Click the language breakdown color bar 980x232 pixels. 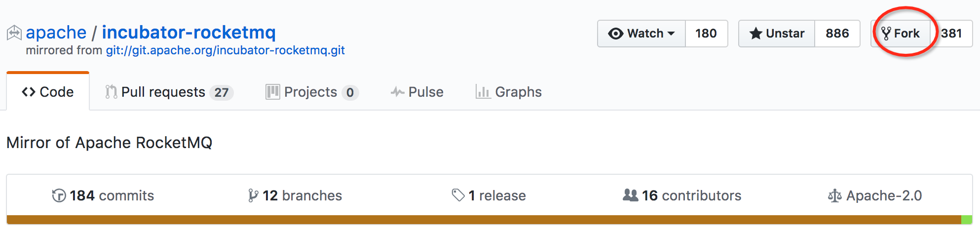tap(484, 220)
